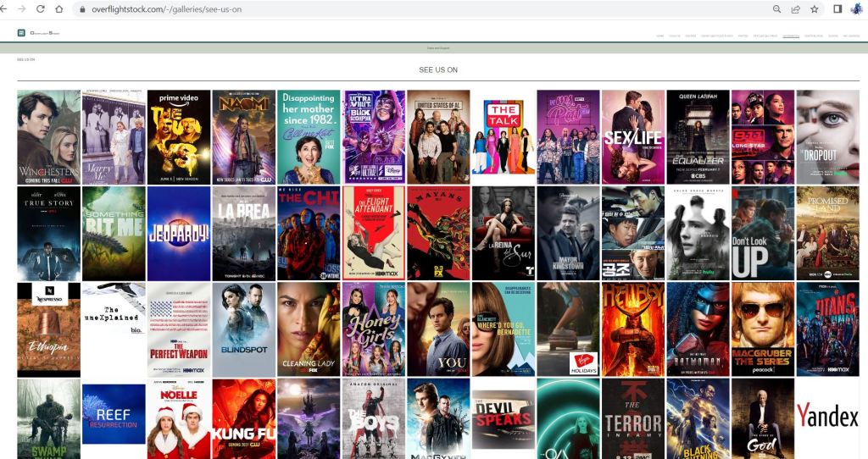
Task: View The Talk poster thumbnail
Action: pyautogui.click(x=503, y=136)
